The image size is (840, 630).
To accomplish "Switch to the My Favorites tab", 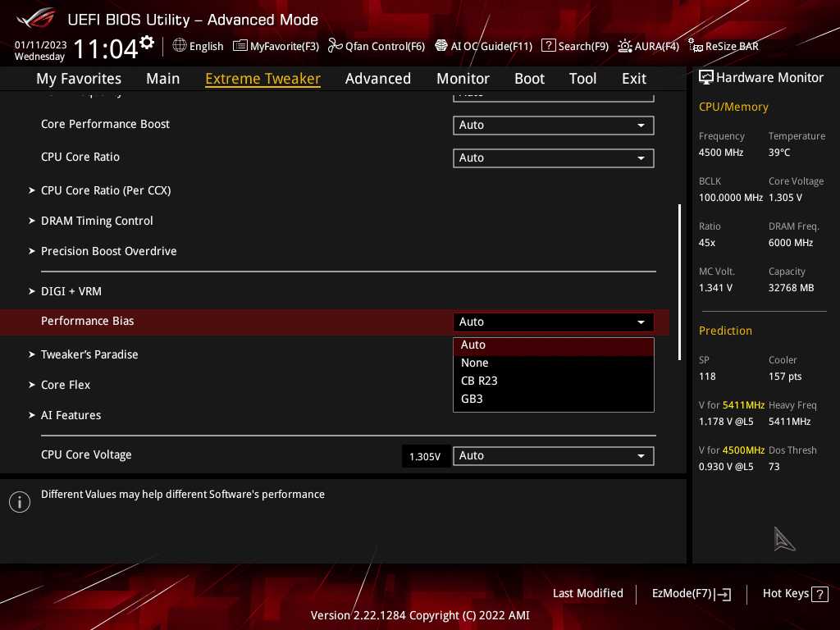I will coord(79,79).
